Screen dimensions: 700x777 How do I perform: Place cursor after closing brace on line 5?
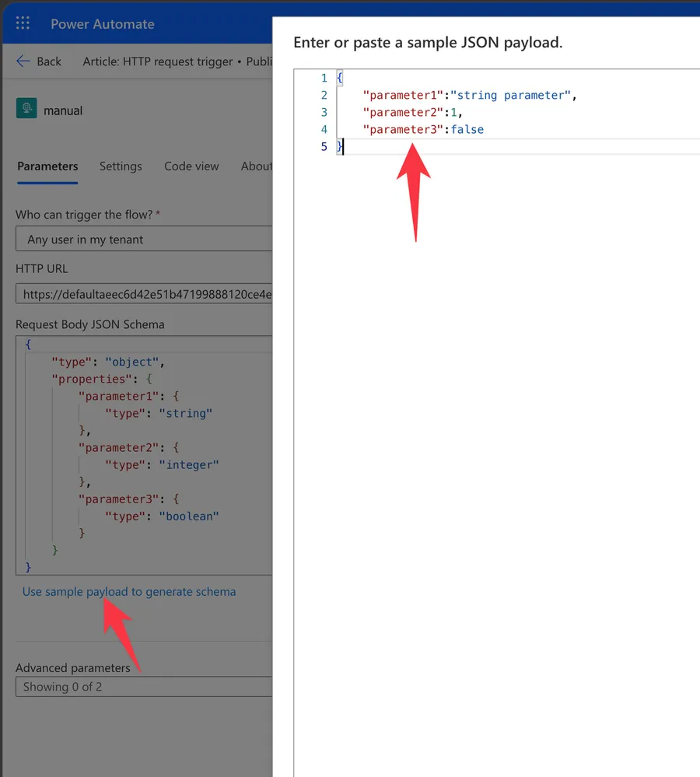[x=344, y=146]
